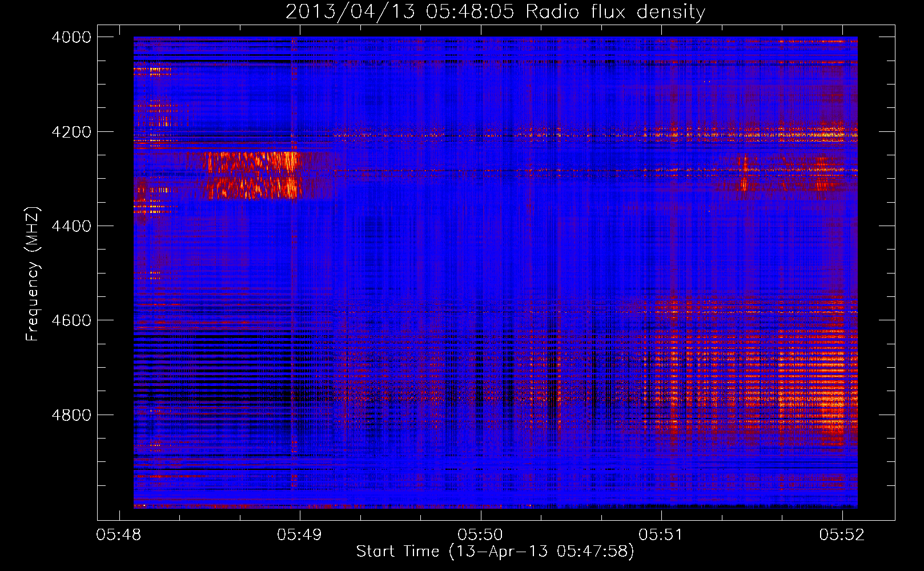Viewport: 924px width, 571px height.
Task: Select the 4200 frequency tick label
Action: pyautogui.click(x=71, y=132)
